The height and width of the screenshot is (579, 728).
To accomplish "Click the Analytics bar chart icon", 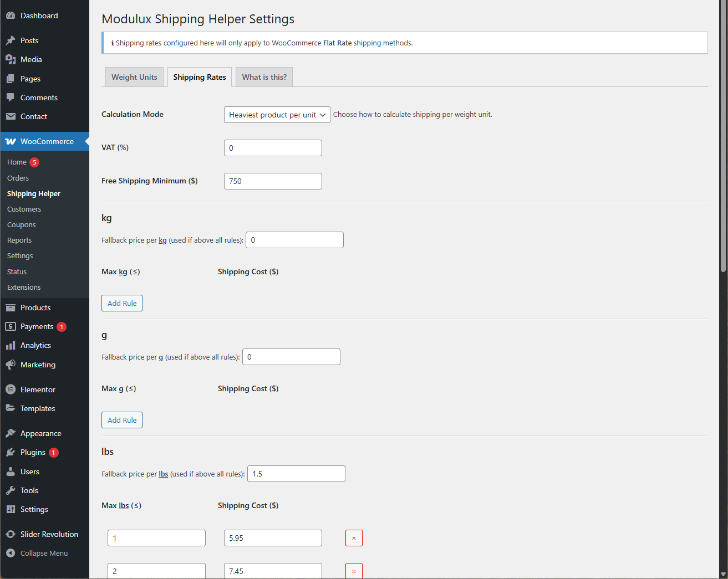I will pyautogui.click(x=11, y=345).
